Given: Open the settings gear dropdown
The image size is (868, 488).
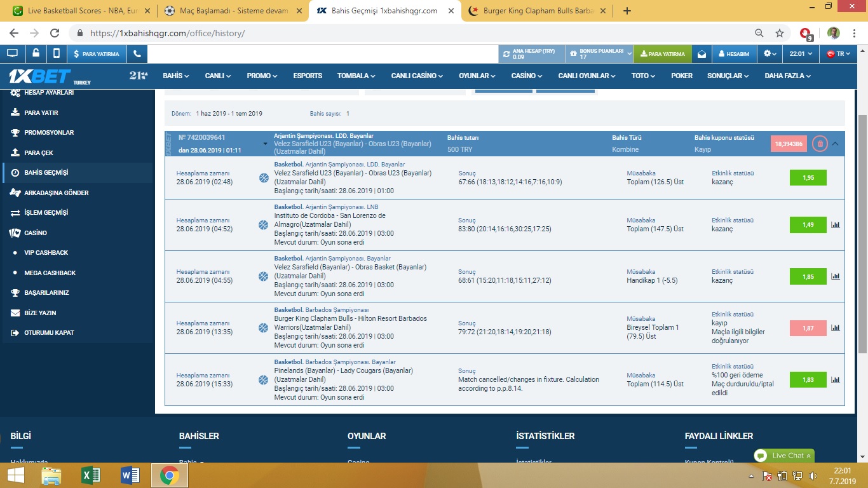Looking at the screenshot, I should click(769, 54).
